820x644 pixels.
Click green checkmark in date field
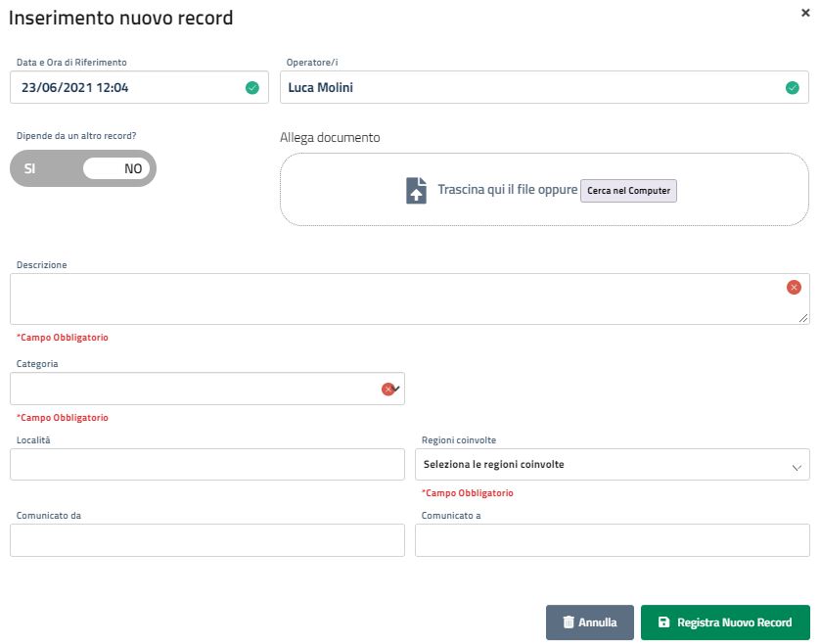pyautogui.click(x=252, y=88)
